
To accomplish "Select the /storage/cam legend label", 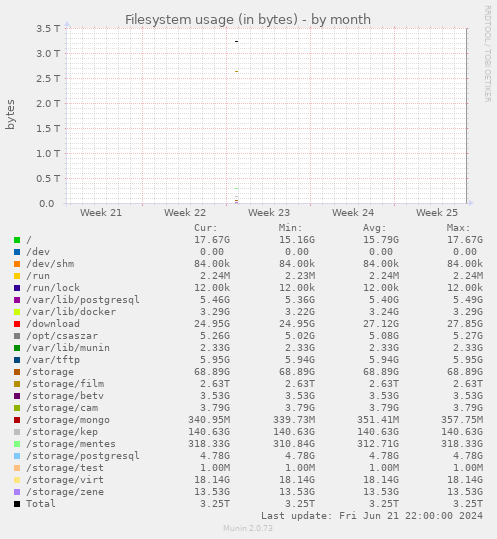I will click(x=62, y=408).
